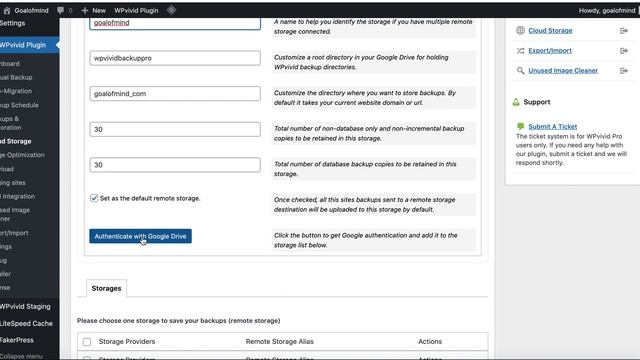Open the WPvivid Plugin admin bar menu

click(136, 11)
